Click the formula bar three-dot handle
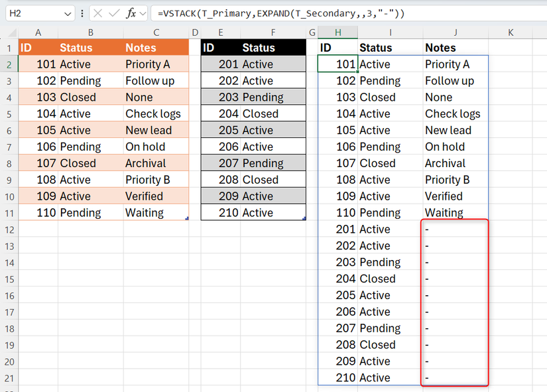 click(82, 14)
